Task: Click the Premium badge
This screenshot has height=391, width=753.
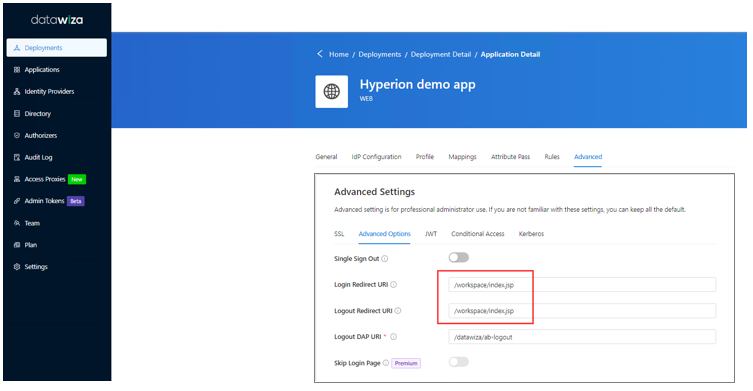Action: (x=406, y=363)
